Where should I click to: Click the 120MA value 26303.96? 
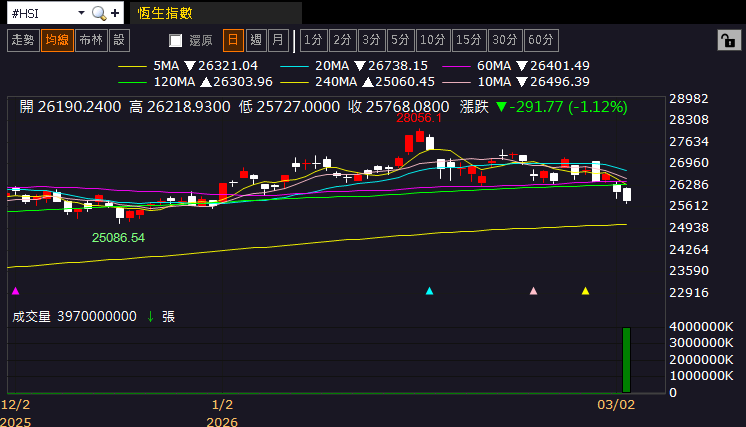pyautogui.click(x=243, y=82)
